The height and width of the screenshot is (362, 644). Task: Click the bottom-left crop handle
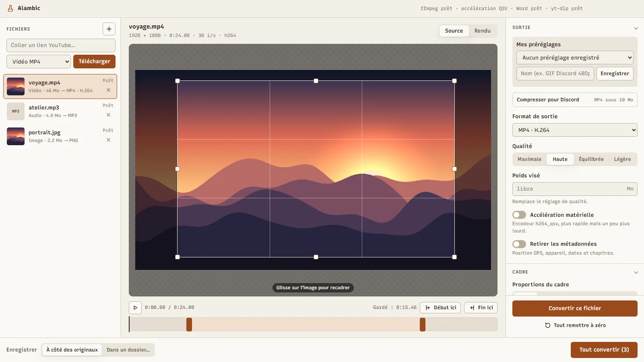178,257
